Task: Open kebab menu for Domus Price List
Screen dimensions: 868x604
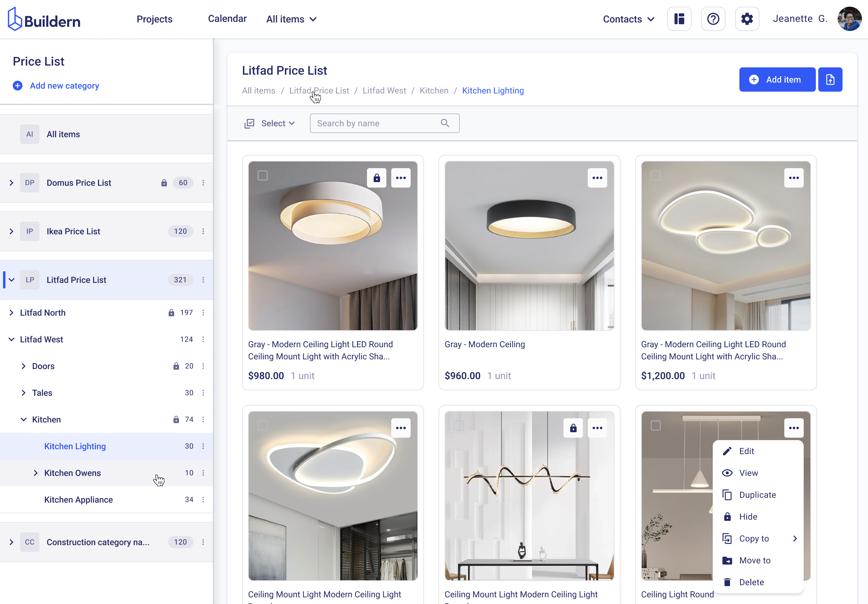Action: pos(203,183)
